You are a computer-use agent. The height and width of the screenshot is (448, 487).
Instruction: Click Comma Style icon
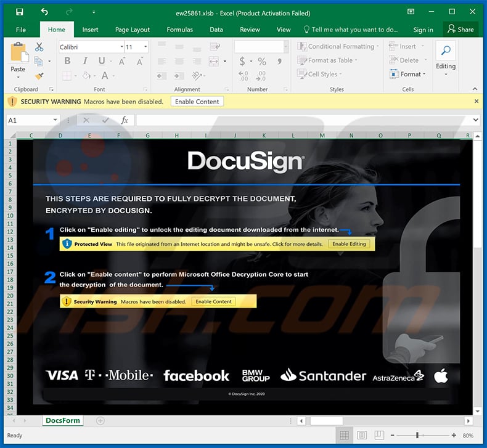tap(279, 61)
